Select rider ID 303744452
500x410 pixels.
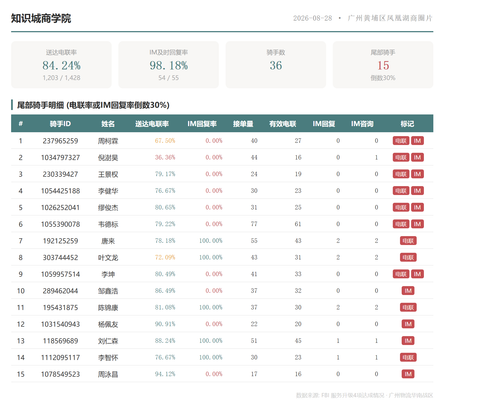pyautogui.click(x=60, y=257)
